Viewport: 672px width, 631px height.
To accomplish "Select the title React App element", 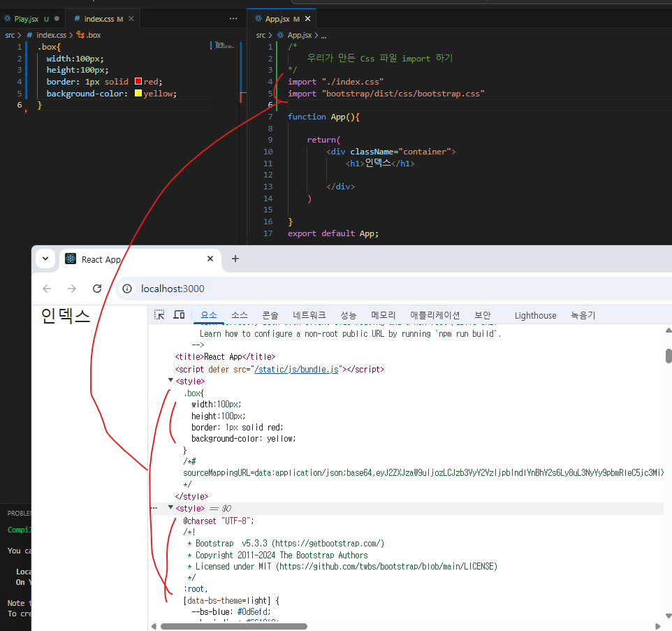I will [225, 356].
